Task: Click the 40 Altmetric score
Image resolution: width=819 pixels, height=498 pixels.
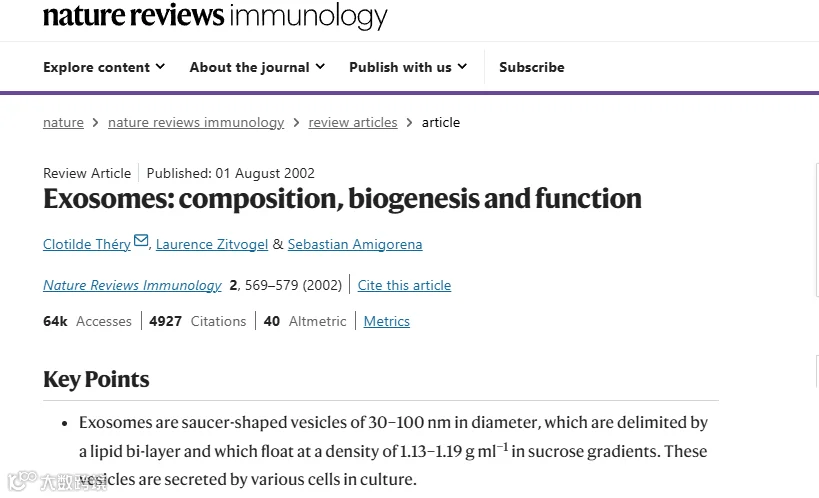Action: click(305, 321)
